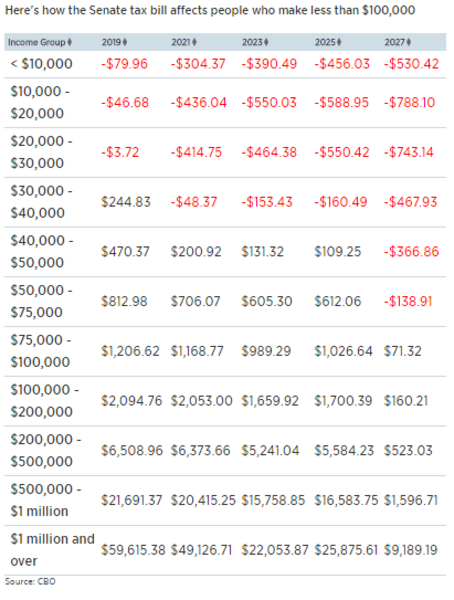The height and width of the screenshot is (600, 454).
Task: Select the 2019 column header text
Action: tap(111, 42)
